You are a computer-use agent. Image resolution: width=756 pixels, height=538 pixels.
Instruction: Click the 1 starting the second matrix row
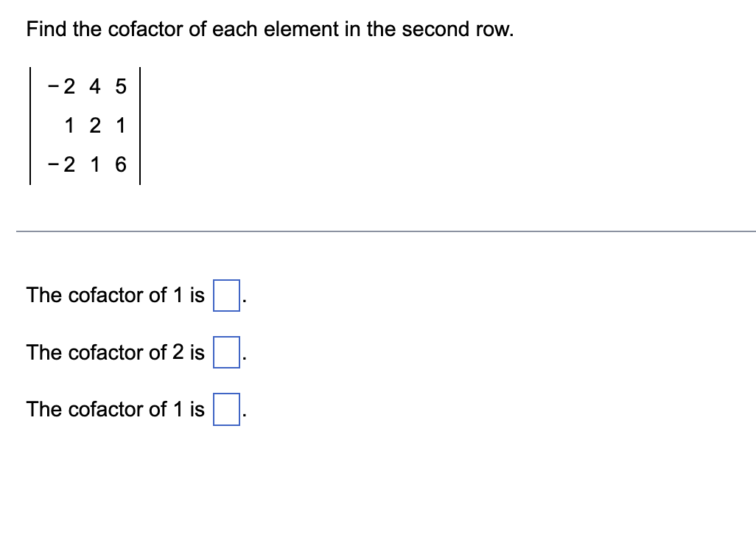[x=69, y=125]
